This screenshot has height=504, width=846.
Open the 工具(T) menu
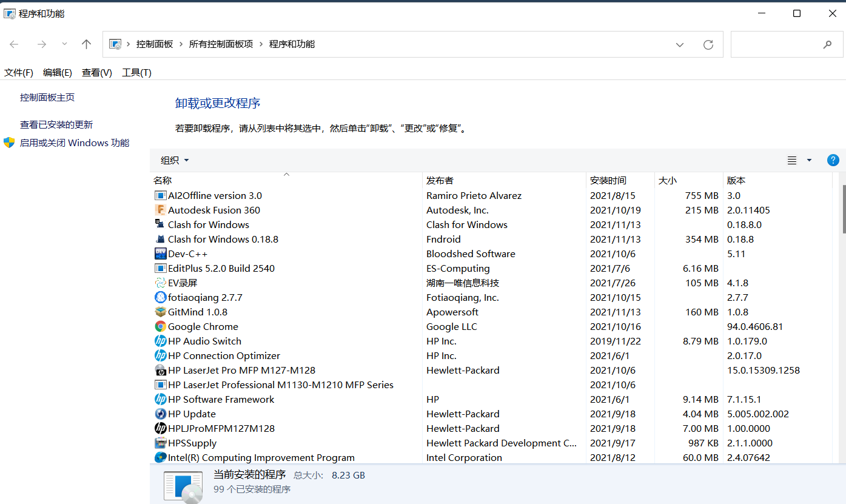click(x=136, y=72)
